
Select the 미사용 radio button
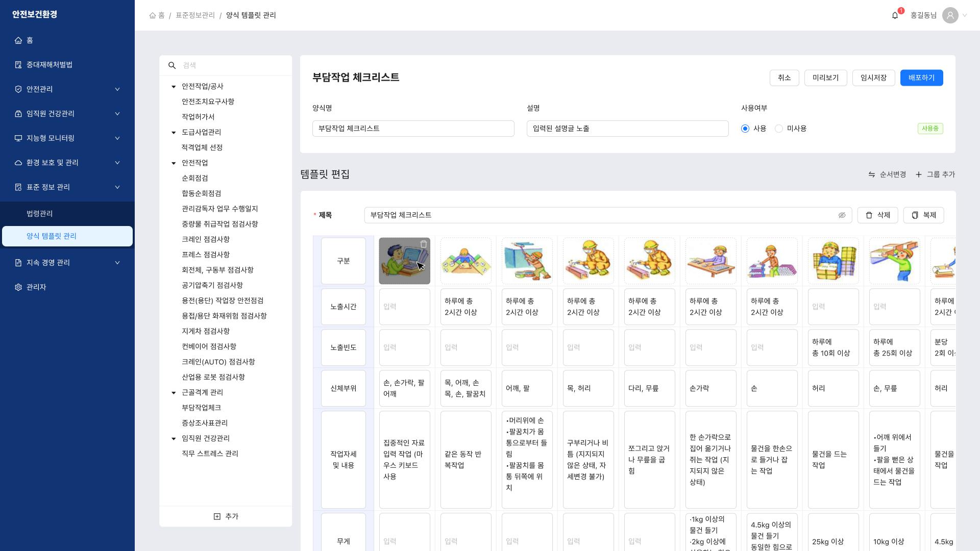pos(779,129)
